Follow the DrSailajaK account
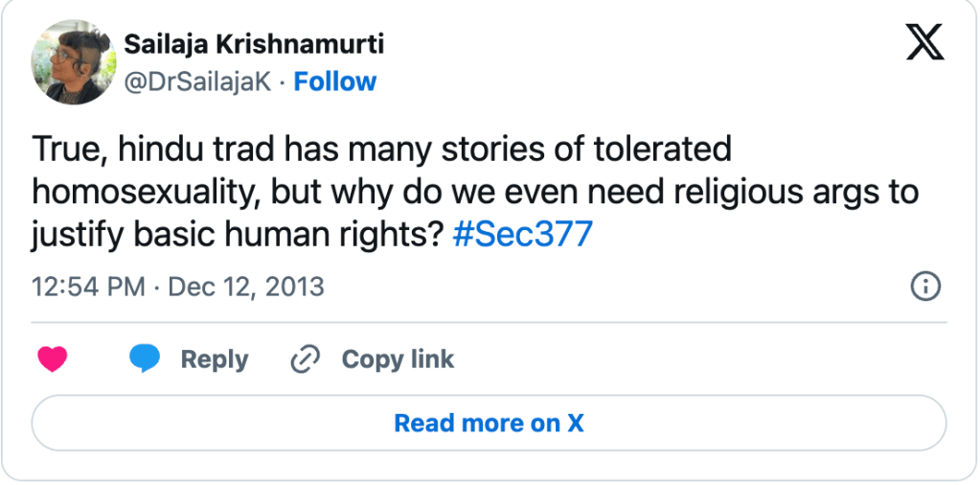The width and height of the screenshot is (980, 485). (334, 82)
